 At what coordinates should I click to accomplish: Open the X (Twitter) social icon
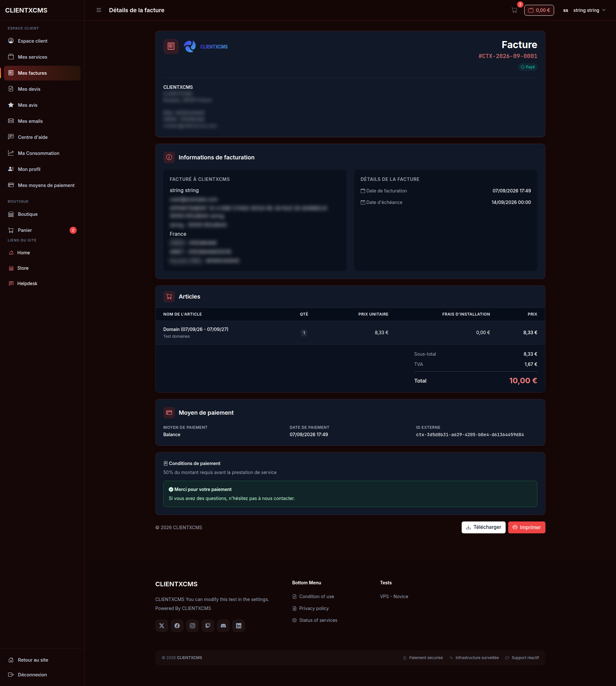pos(162,626)
